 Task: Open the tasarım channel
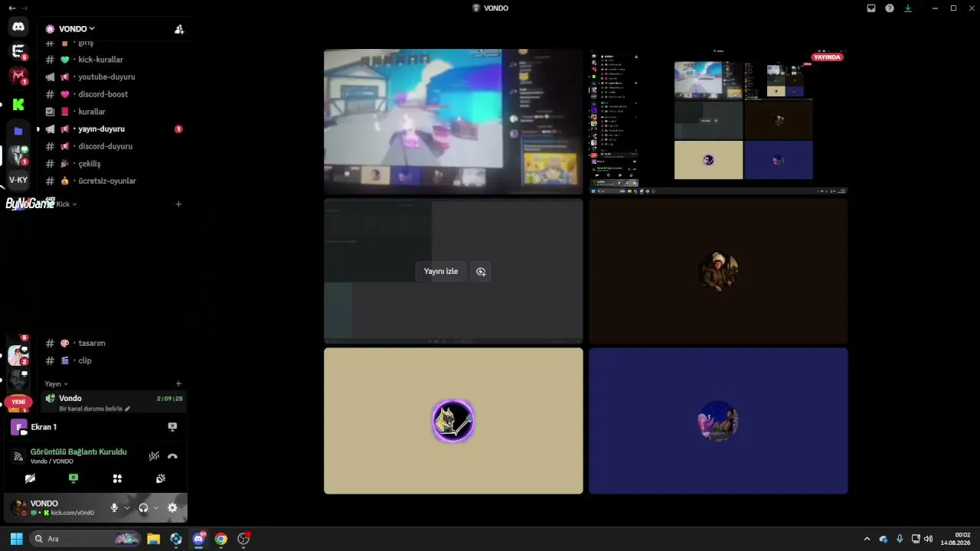[x=113, y=344]
